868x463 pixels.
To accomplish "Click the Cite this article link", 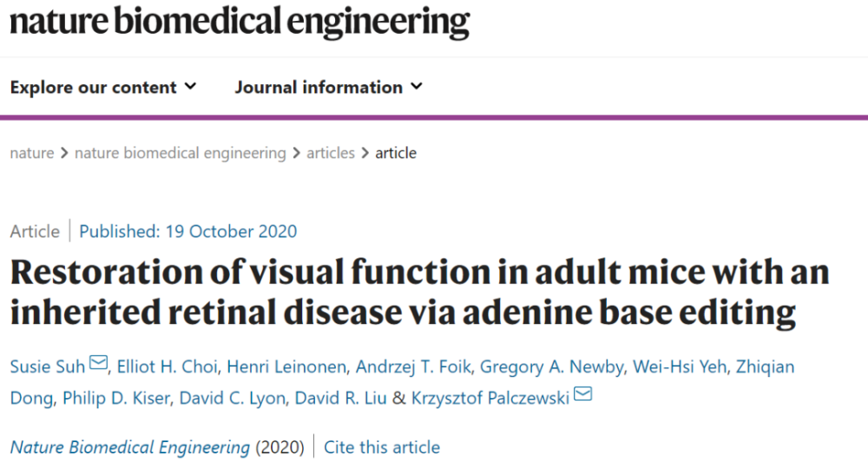I will 382,447.
